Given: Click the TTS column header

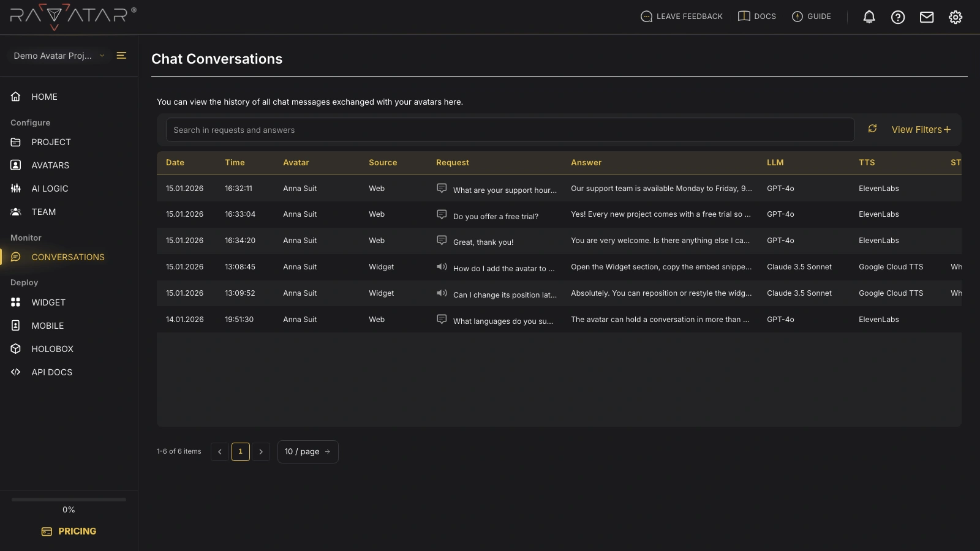Looking at the screenshot, I should click(867, 162).
